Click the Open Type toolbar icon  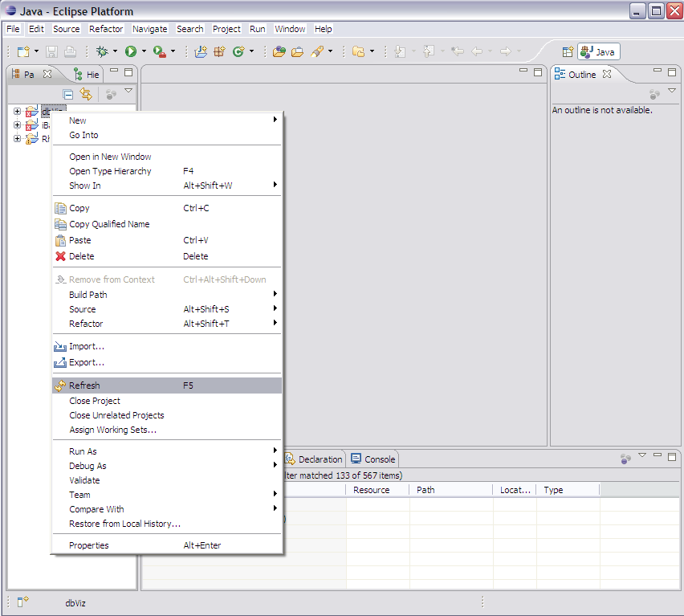tap(279, 51)
